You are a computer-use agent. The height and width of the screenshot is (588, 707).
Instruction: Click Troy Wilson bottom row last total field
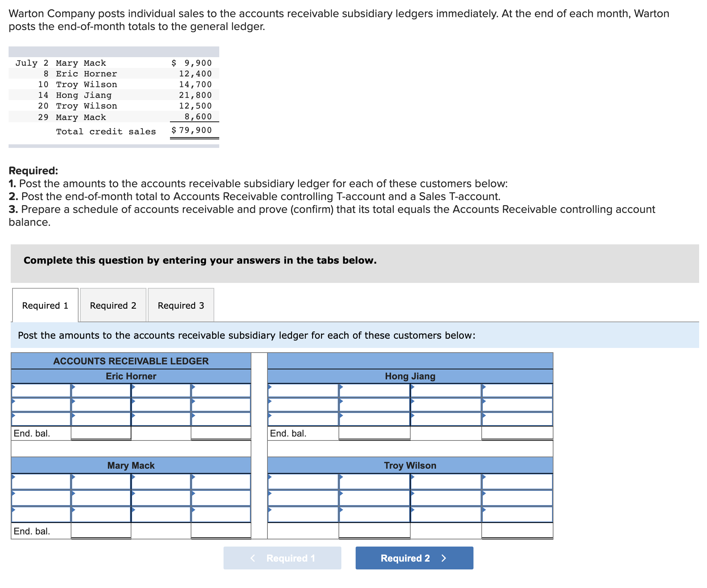517,531
